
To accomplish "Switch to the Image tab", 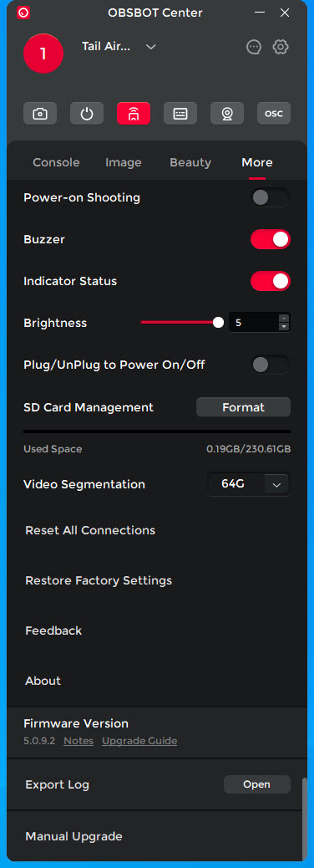I will (x=124, y=162).
